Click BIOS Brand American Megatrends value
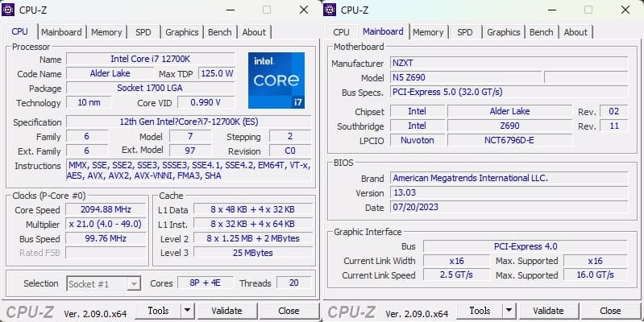This screenshot has width=644, height=322. (509, 178)
